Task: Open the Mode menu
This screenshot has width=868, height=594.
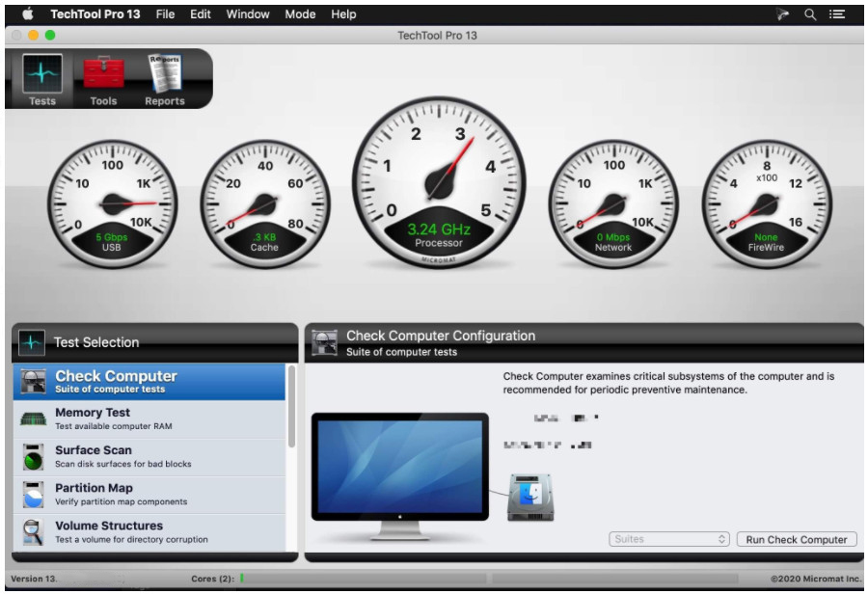Action: coord(300,14)
